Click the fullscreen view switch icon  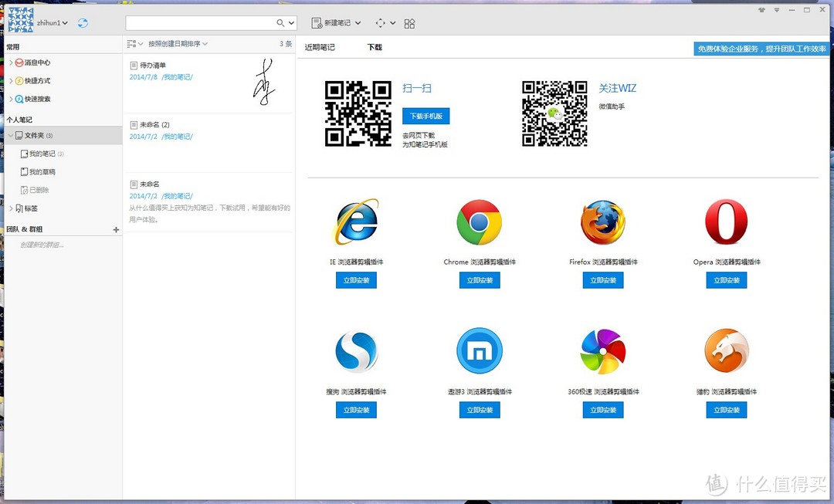coord(380,23)
